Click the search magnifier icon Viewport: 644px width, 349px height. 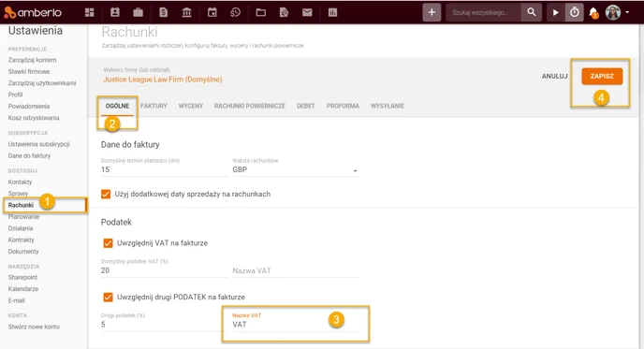pos(532,12)
